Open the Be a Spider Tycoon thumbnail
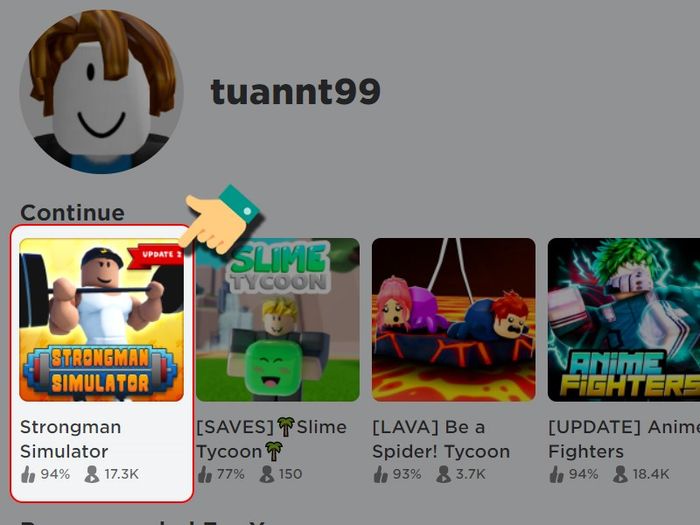Image resolution: width=700 pixels, height=525 pixels. tap(454, 320)
